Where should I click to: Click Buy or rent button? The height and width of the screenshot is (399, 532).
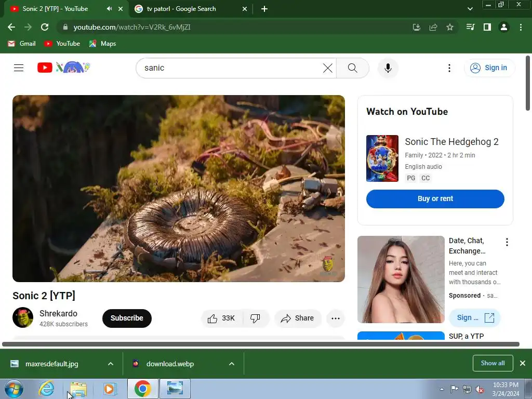(x=435, y=199)
